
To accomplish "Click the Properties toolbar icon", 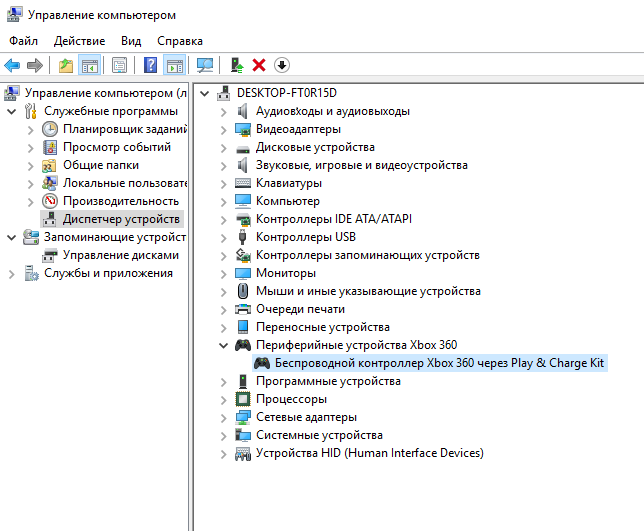I will pos(120,65).
